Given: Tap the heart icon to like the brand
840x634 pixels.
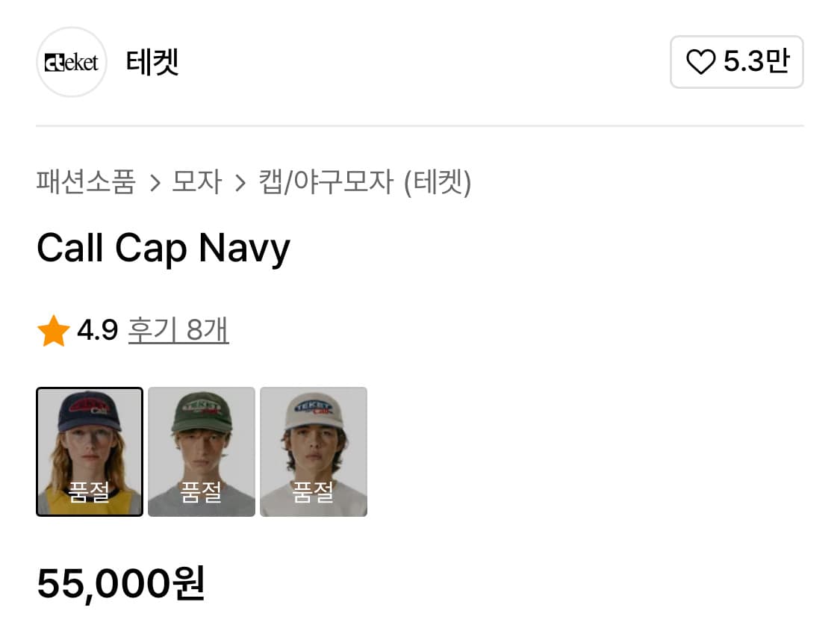Looking at the screenshot, I should pyautogui.click(x=703, y=63).
